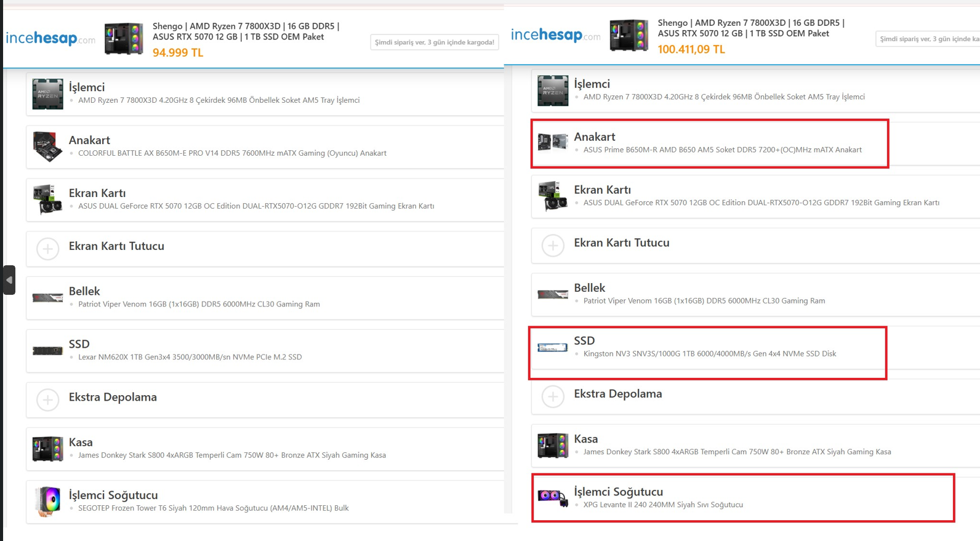
Task: Click the 'James Donkey Stark S800' description, 94.999 TL build
Action: point(232,455)
